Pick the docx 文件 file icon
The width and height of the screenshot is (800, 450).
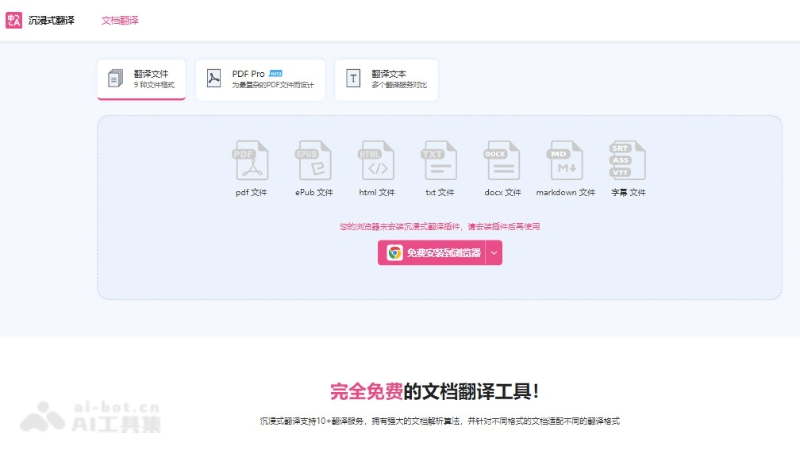[x=502, y=160]
